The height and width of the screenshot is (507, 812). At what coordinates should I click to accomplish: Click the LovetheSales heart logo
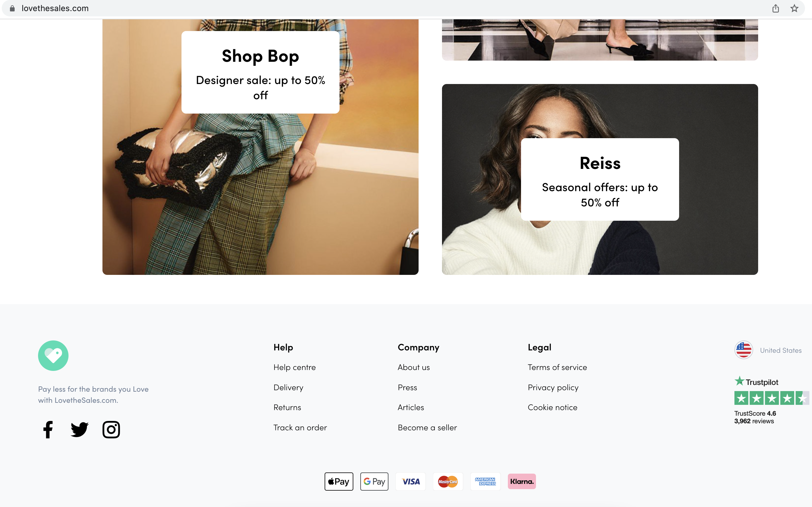(x=53, y=355)
